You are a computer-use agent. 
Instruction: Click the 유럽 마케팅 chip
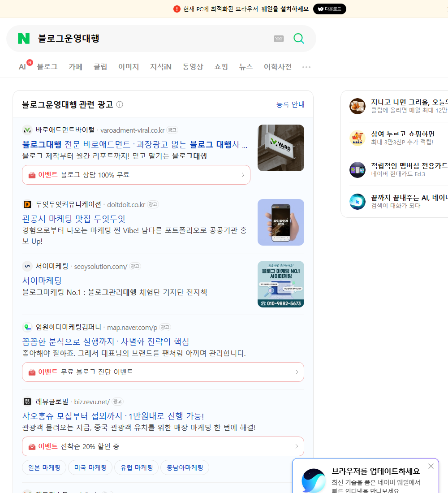click(137, 467)
